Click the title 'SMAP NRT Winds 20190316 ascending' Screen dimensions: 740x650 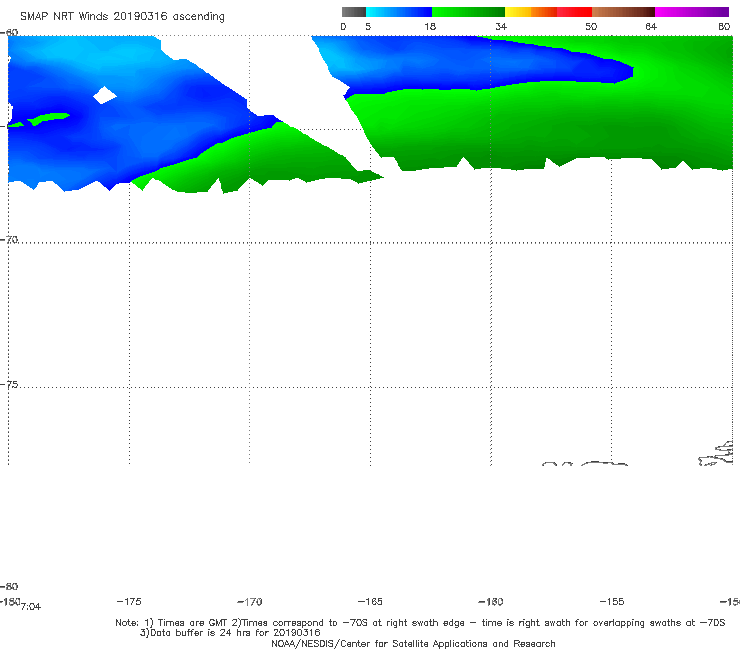(x=122, y=17)
